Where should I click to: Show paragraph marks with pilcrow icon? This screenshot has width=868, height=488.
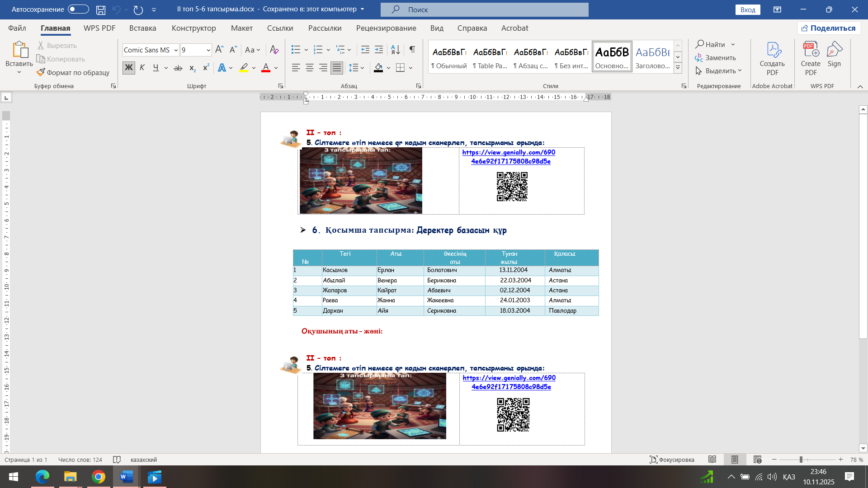tap(412, 49)
